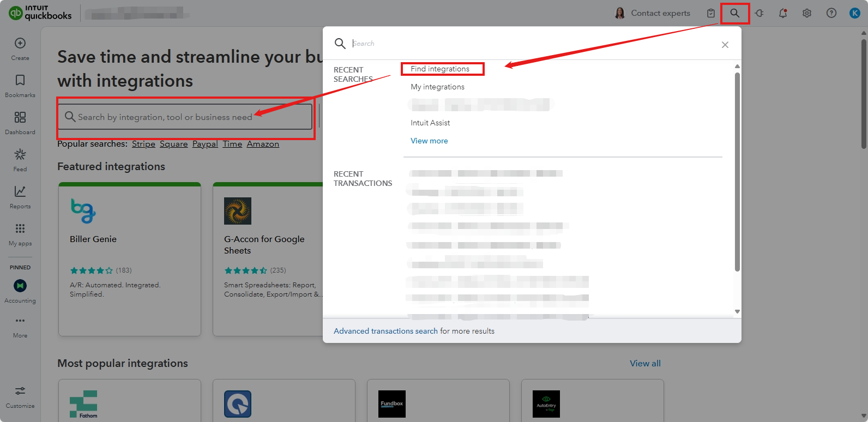Open Reports in the left sidebar
Screen dimensions: 868x422
[x=20, y=197]
